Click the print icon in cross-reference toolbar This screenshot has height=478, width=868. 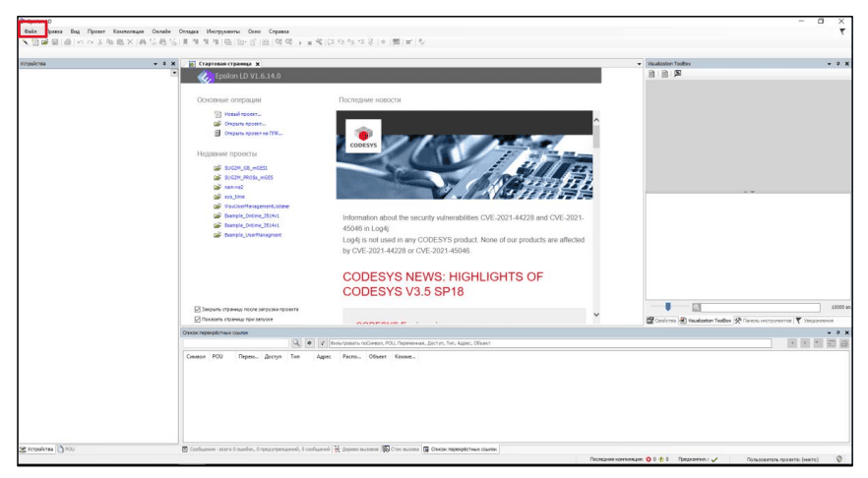coord(844,343)
